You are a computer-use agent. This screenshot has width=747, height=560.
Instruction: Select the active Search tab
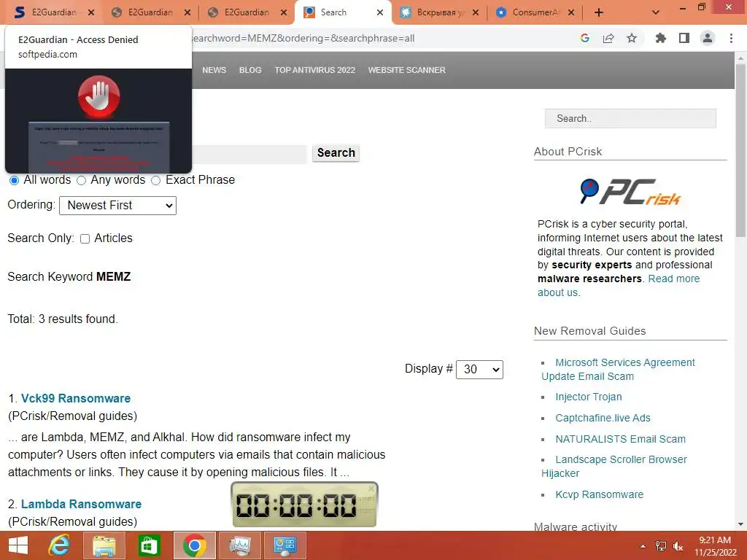pyautogui.click(x=333, y=12)
